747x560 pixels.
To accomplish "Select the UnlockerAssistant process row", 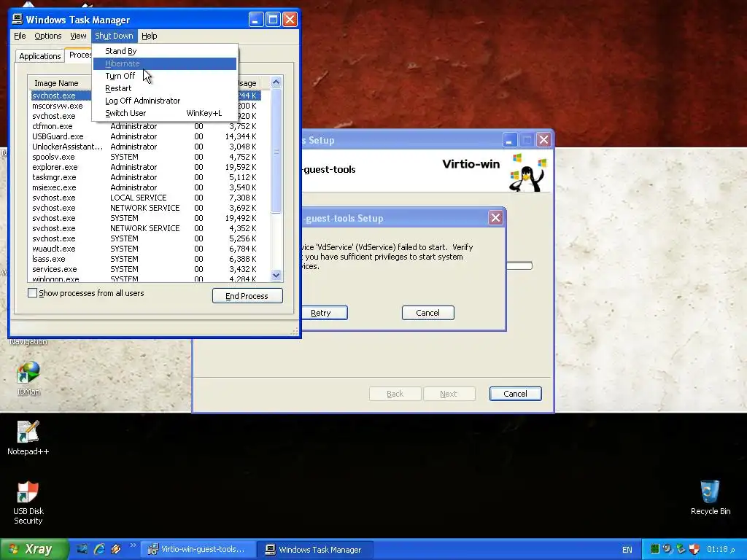I will [146, 147].
